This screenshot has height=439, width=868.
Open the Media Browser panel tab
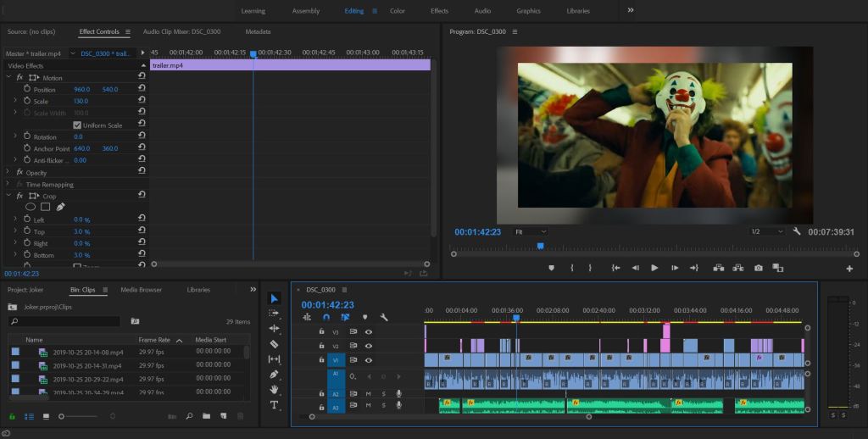pos(141,290)
